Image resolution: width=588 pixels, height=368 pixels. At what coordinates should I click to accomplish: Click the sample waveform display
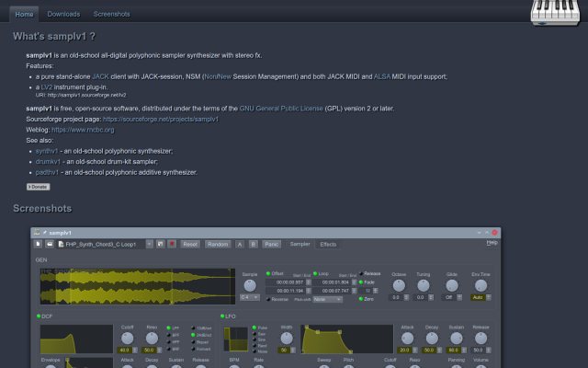click(x=138, y=286)
